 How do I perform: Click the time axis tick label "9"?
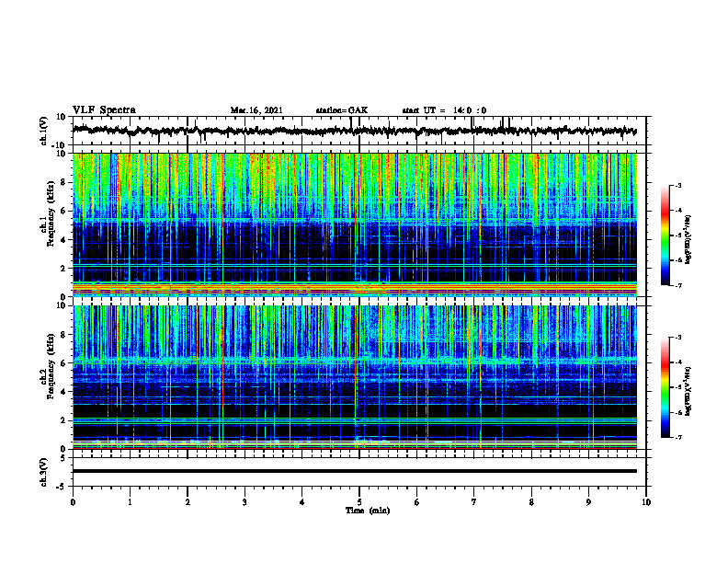(x=588, y=502)
